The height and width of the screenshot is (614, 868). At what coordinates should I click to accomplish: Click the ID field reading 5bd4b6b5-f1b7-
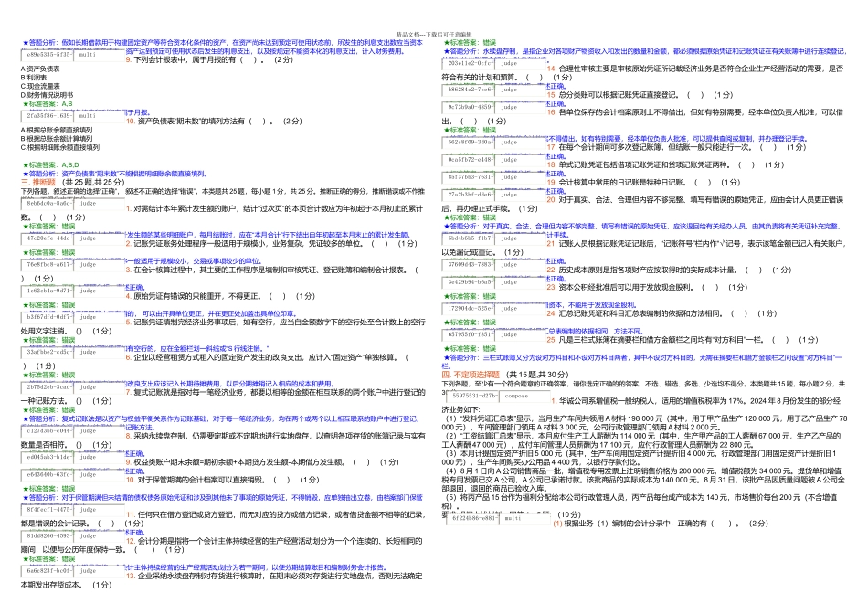click(469, 238)
